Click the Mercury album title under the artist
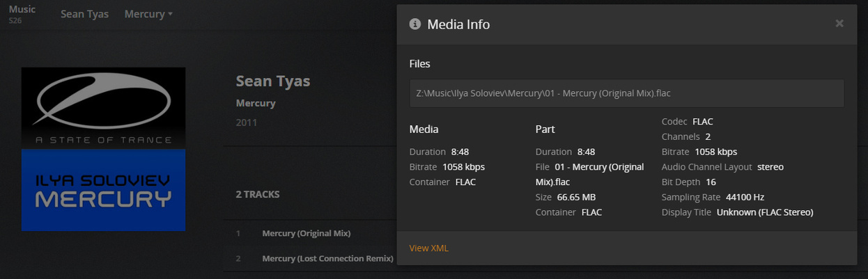 pyautogui.click(x=256, y=103)
